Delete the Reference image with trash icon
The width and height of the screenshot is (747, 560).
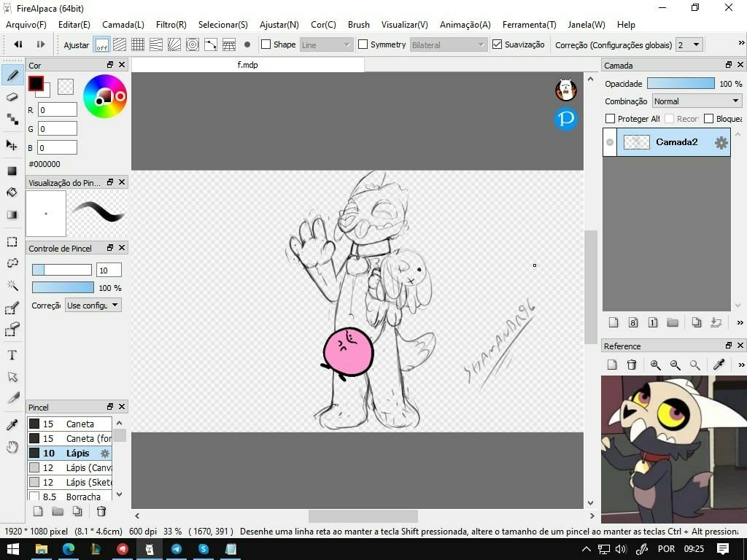coord(632,365)
